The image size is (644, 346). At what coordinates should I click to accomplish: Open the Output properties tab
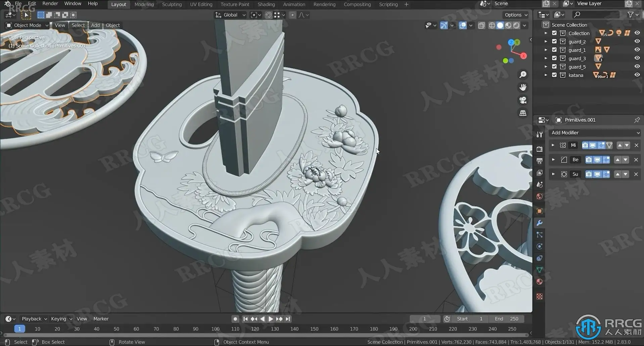(x=540, y=161)
